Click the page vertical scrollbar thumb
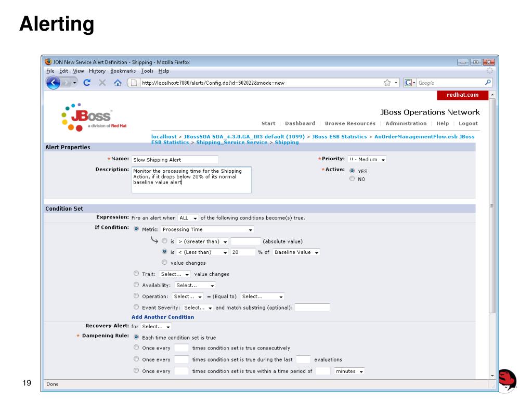Screen dimensions: 532x399 (492, 205)
